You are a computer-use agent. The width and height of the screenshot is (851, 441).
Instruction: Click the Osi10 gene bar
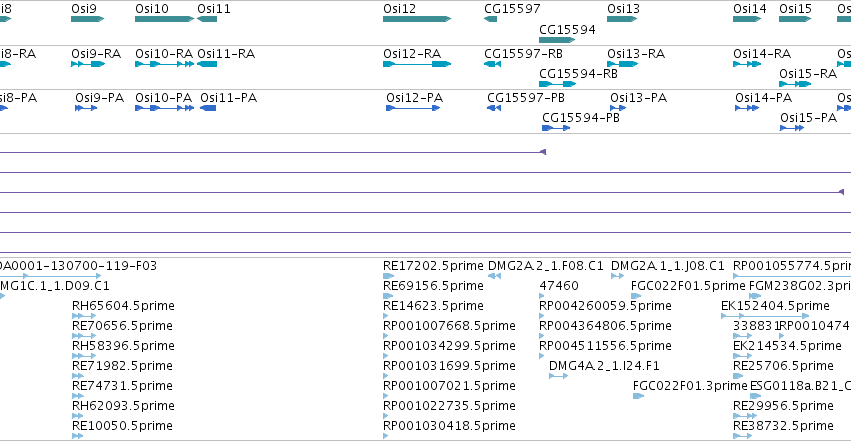(x=164, y=19)
